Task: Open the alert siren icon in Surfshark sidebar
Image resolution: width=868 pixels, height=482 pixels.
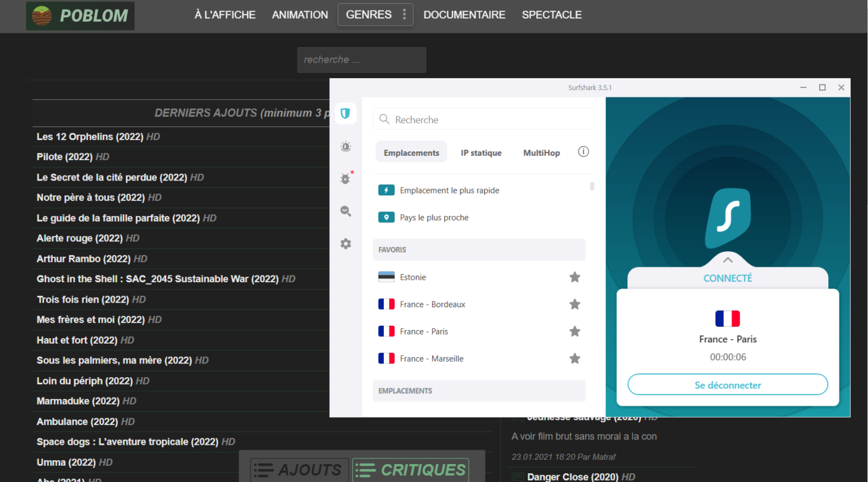Action: click(345, 146)
